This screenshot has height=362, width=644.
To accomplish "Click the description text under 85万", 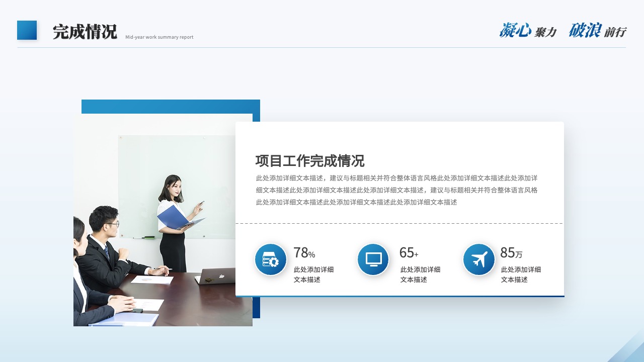I will 521,275.
